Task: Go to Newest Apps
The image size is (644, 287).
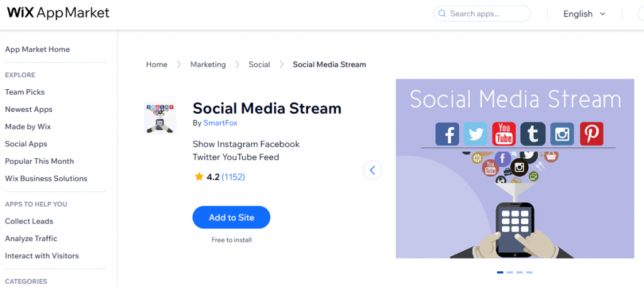Action: coord(29,109)
